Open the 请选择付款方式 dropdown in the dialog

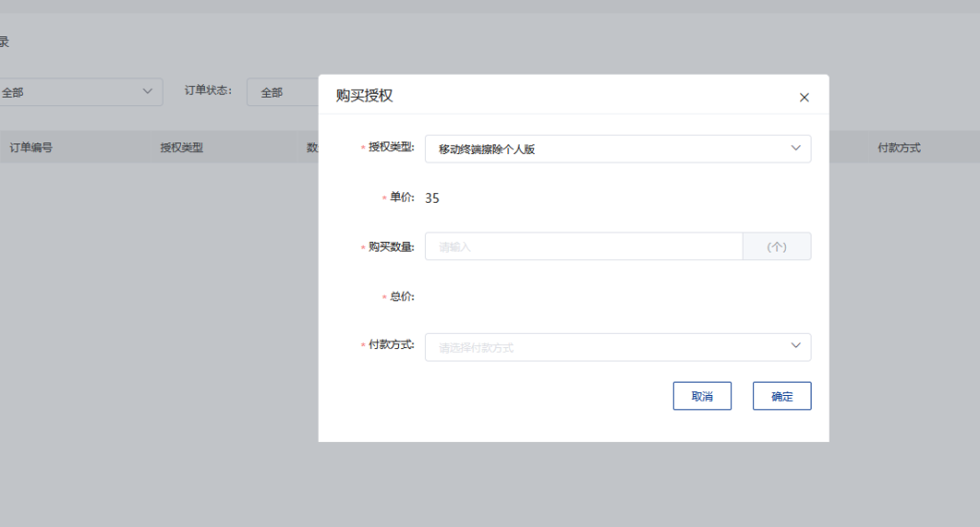tap(603, 347)
